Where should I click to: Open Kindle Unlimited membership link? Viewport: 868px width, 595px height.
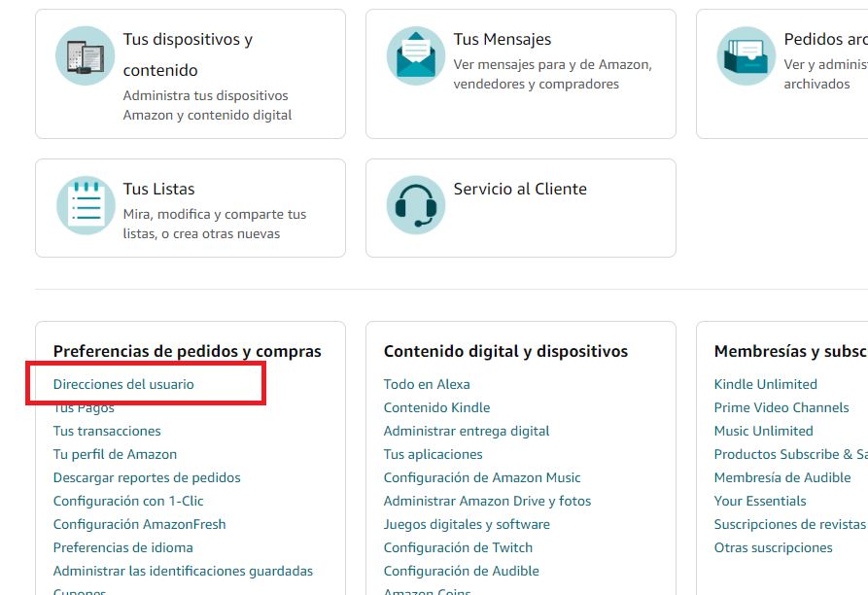coord(766,384)
